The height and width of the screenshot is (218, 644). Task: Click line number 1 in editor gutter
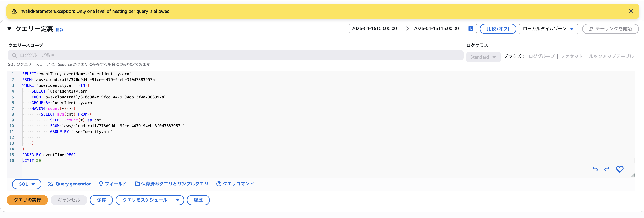coord(12,74)
